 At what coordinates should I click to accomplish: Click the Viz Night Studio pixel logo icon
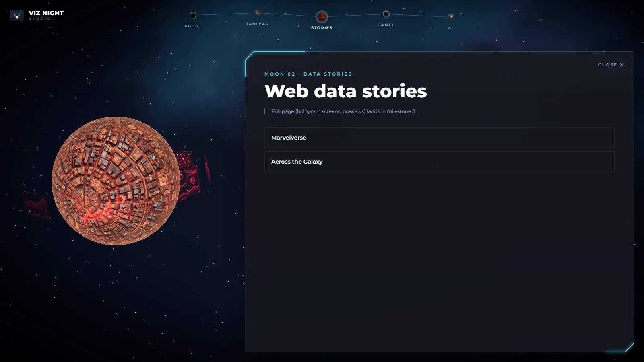pos(17,15)
